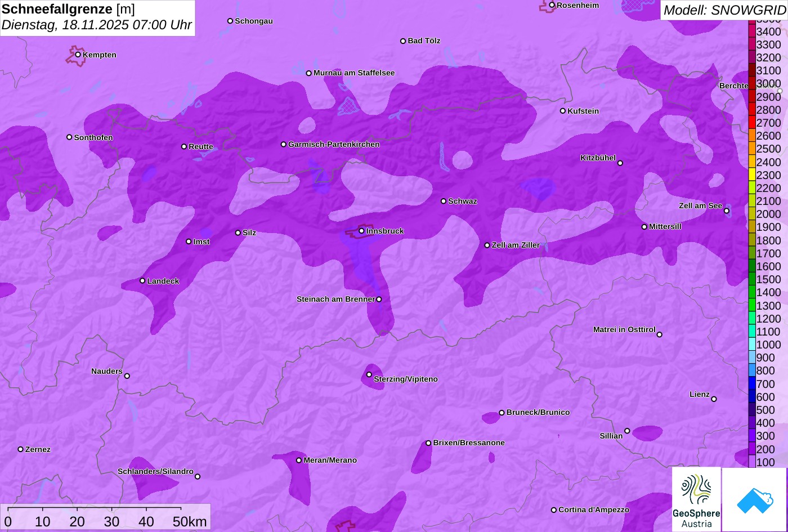Click the legend value '500'
This screenshot has height=532, width=788.
pos(765,410)
